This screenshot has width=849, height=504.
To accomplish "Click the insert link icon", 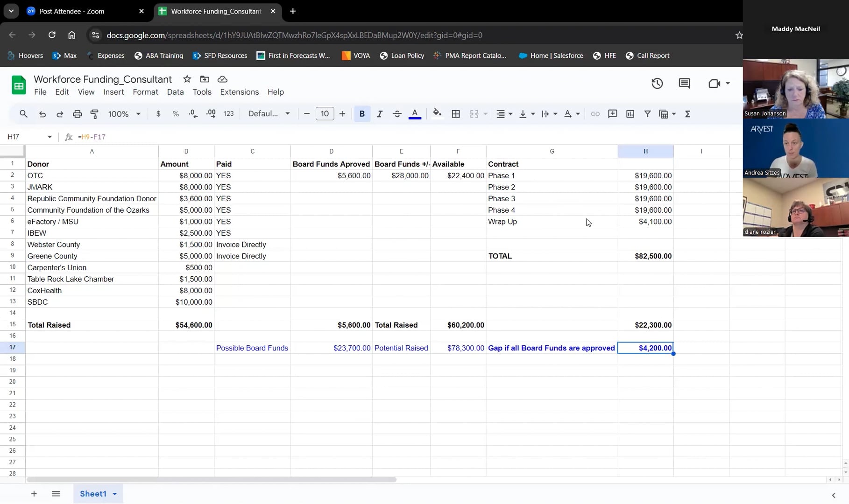I will pyautogui.click(x=595, y=114).
